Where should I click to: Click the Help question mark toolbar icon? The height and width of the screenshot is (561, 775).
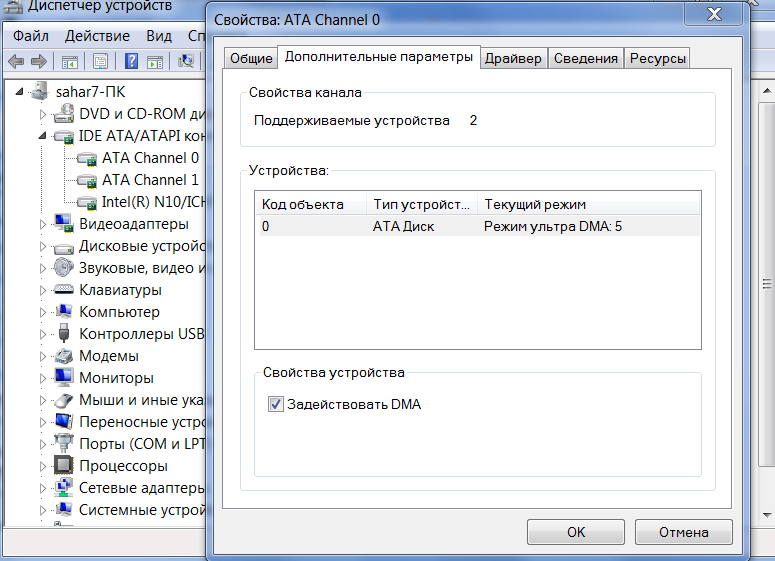click(x=131, y=61)
